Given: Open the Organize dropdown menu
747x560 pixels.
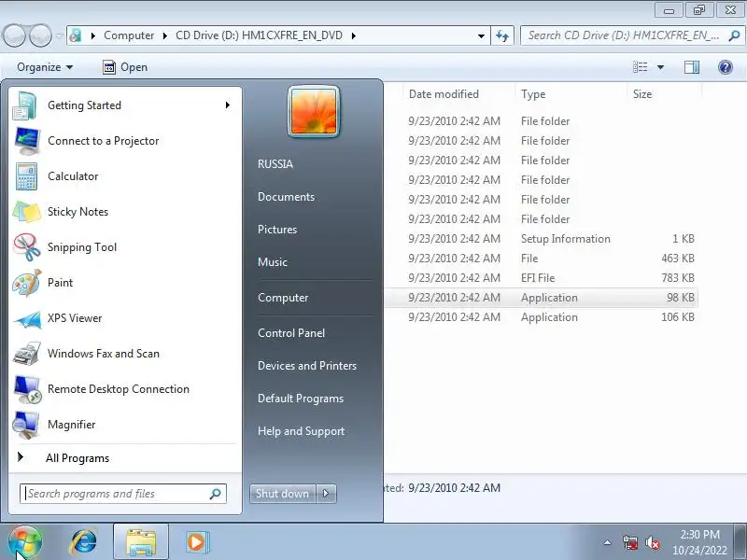Looking at the screenshot, I should tap(45, 67).
